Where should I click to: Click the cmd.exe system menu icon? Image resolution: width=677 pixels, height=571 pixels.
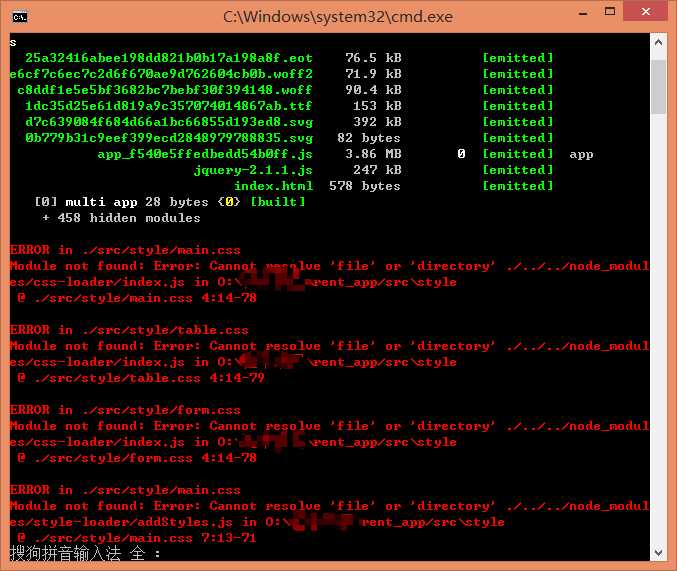pyautogui.click(x=20, y=17)
